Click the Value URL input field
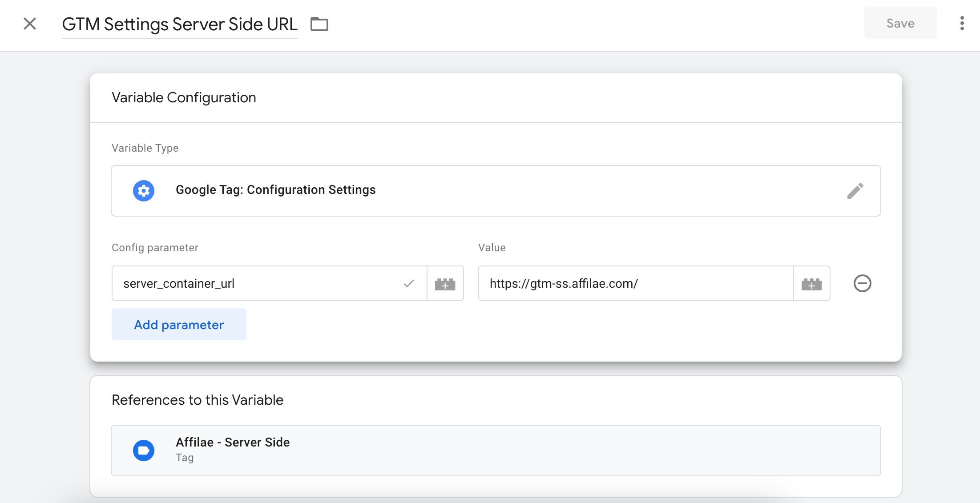 click(x=635, y=284)
